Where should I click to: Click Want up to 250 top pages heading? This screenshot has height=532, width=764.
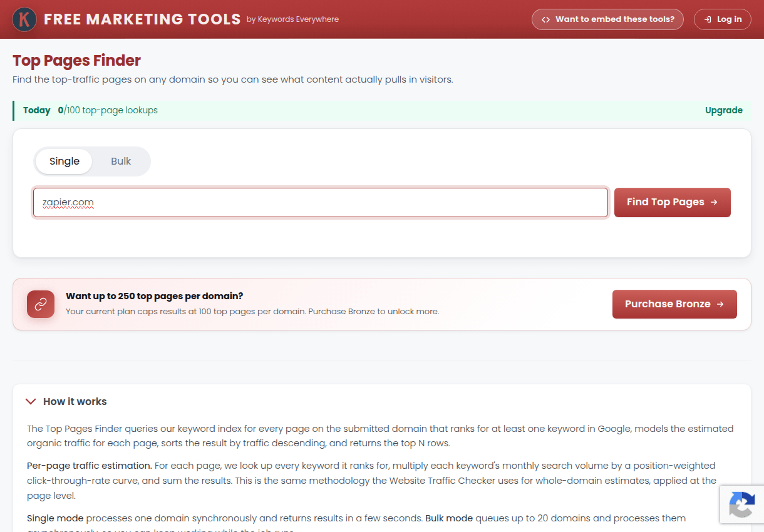(154, 296)
